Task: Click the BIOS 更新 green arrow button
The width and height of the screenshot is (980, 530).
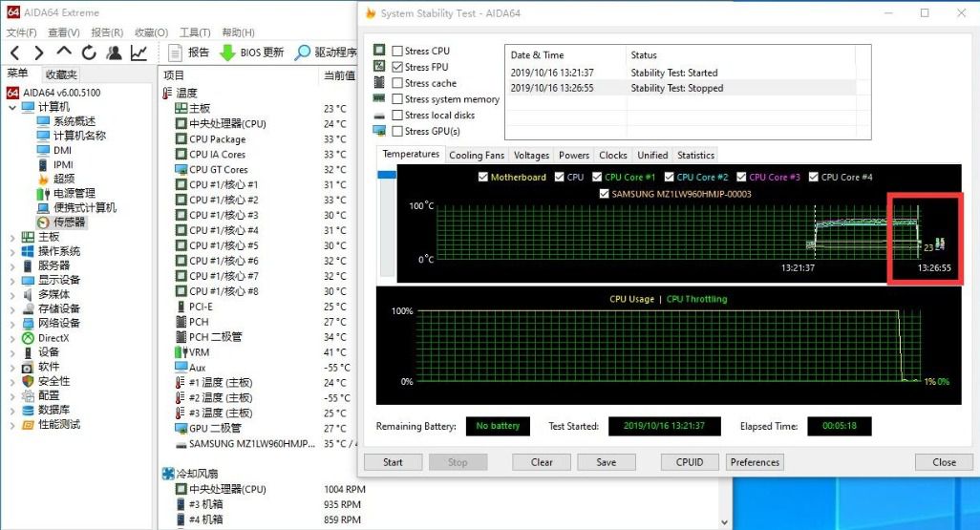Action: coord(252,53)
